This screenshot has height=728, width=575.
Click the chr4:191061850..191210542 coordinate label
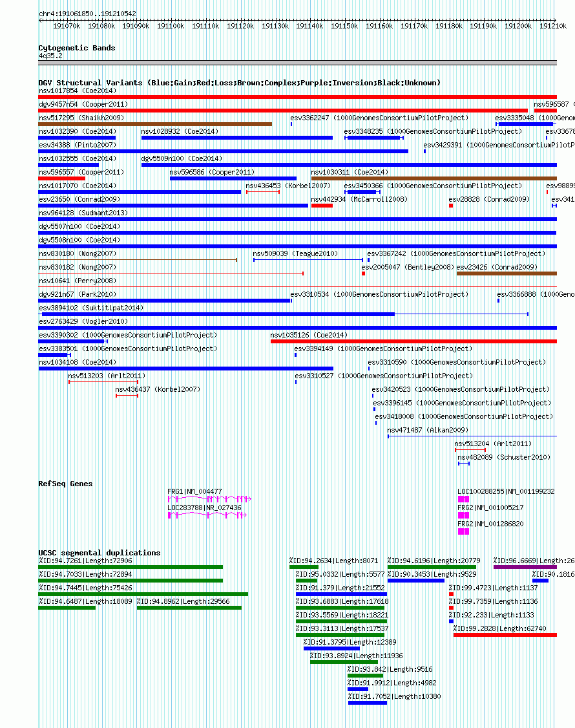click(88, 14)
